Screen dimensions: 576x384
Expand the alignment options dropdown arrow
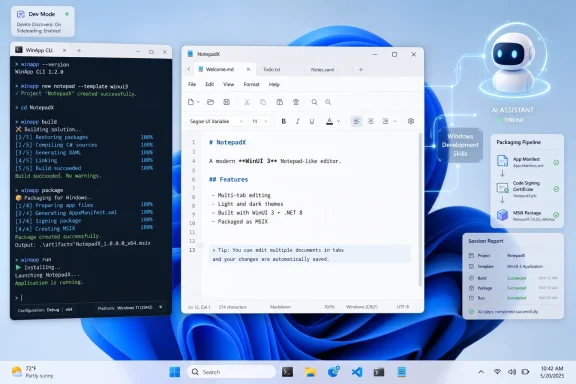[395, 121]
